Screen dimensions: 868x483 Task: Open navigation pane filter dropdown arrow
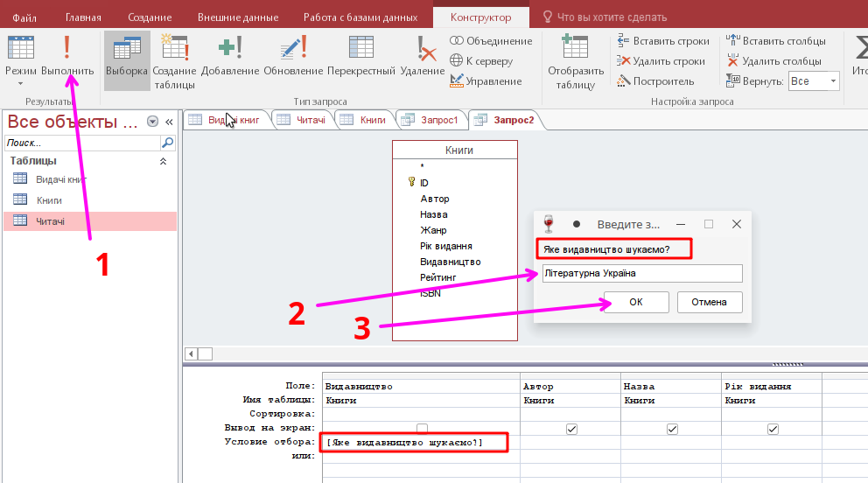pyautogui.click(x=153, y=122)
